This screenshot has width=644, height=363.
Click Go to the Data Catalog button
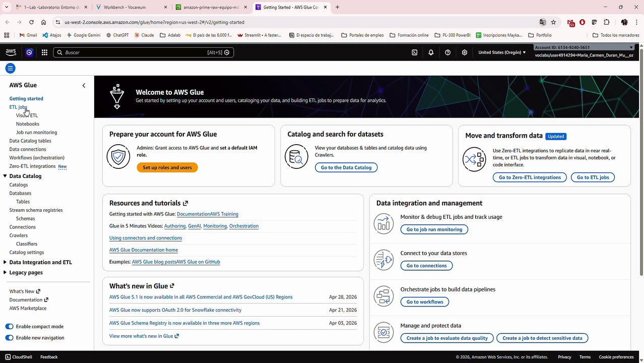tap(346, 167)
